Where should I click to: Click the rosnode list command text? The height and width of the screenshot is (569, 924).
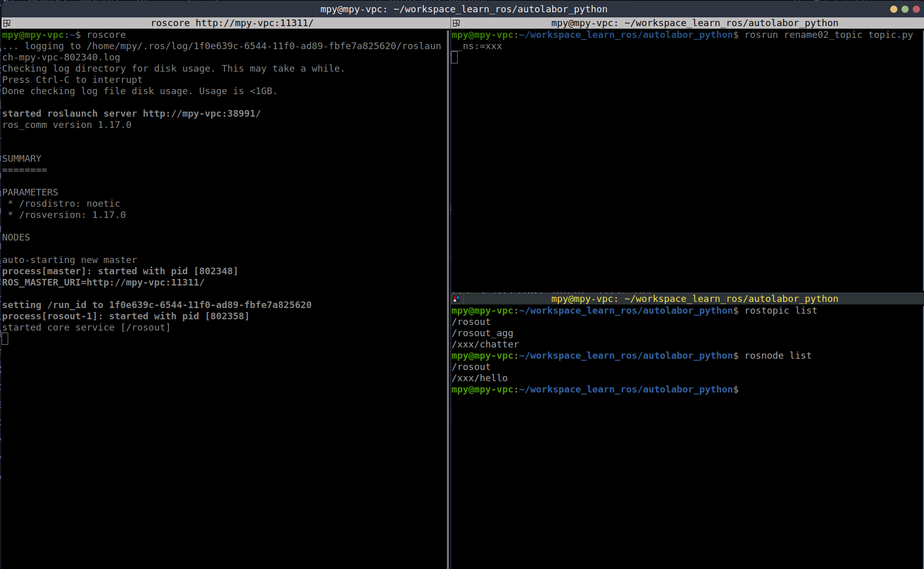tap(778, 356)
